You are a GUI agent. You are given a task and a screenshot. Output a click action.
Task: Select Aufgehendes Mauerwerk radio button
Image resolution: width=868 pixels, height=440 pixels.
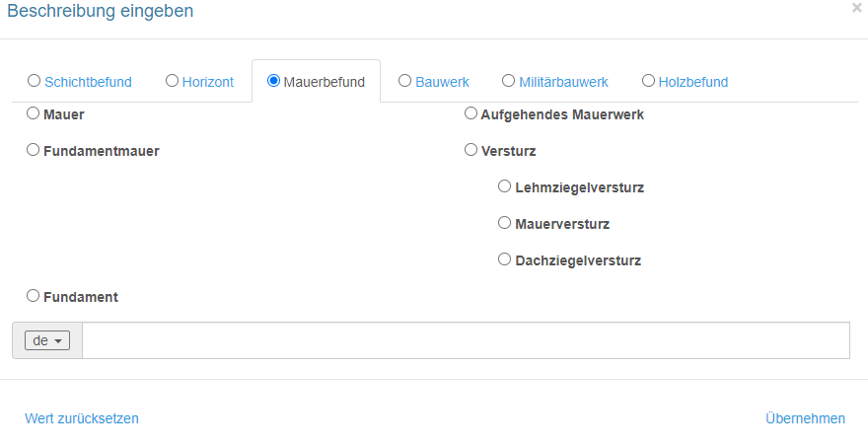(x=470, y=113)
